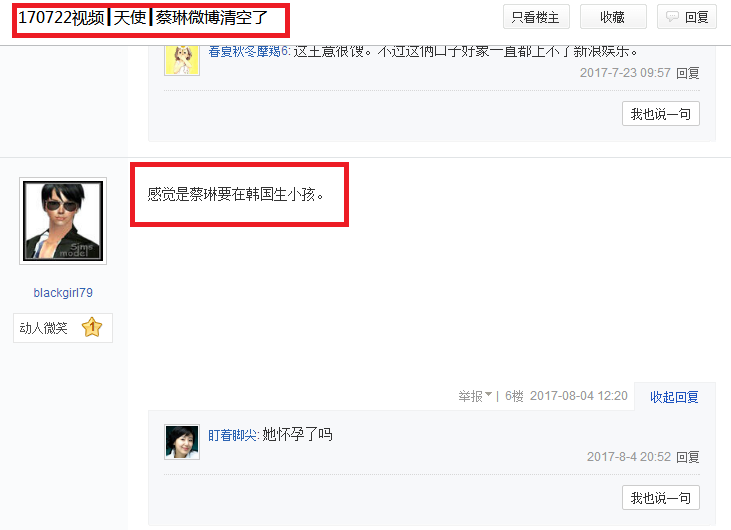The width and height of the screenshot is (731, 530).
Task: Collapse replies using 收起回复
Action: coord(674,397)
